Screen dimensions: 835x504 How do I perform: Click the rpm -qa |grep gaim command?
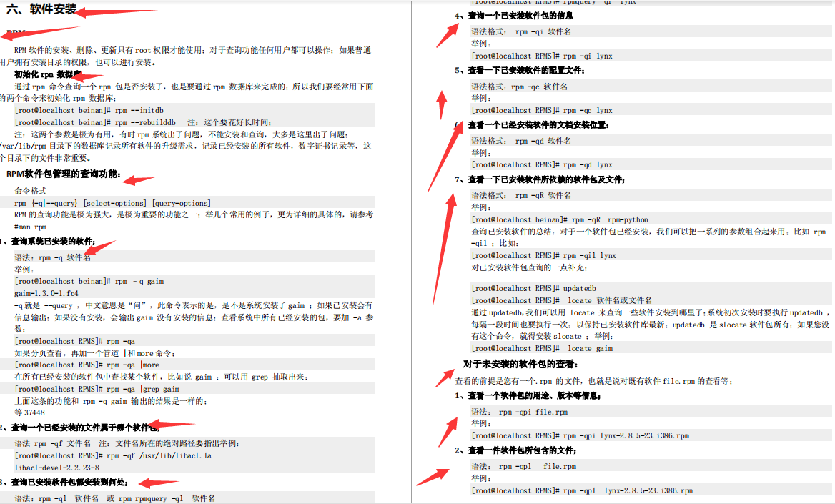tap(97, 389)
